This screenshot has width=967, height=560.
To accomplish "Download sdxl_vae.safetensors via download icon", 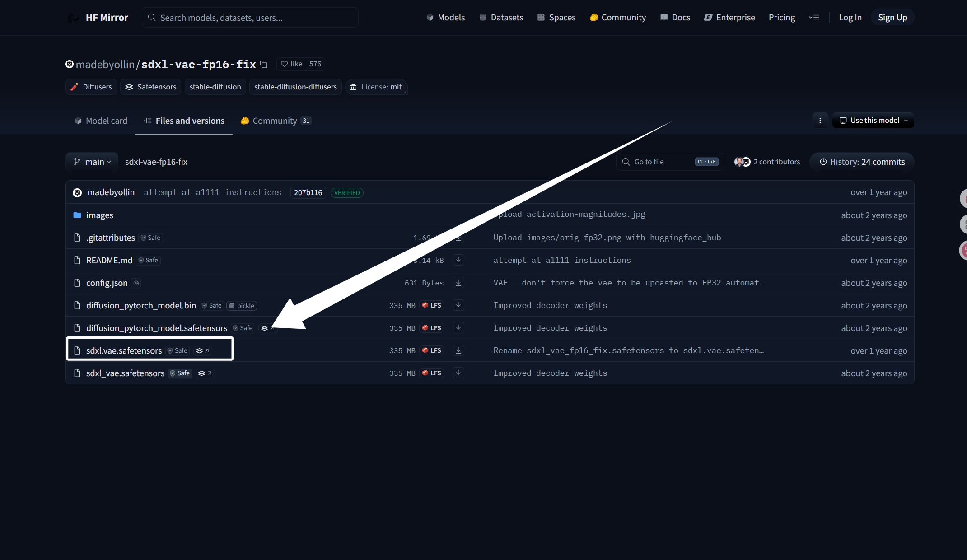I will (x=458, y=373).
